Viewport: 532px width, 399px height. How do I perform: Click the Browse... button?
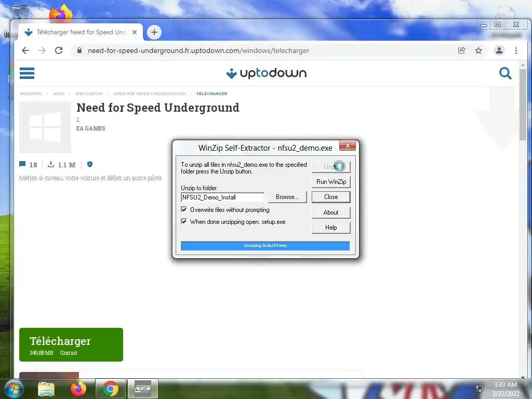point(287,197)
